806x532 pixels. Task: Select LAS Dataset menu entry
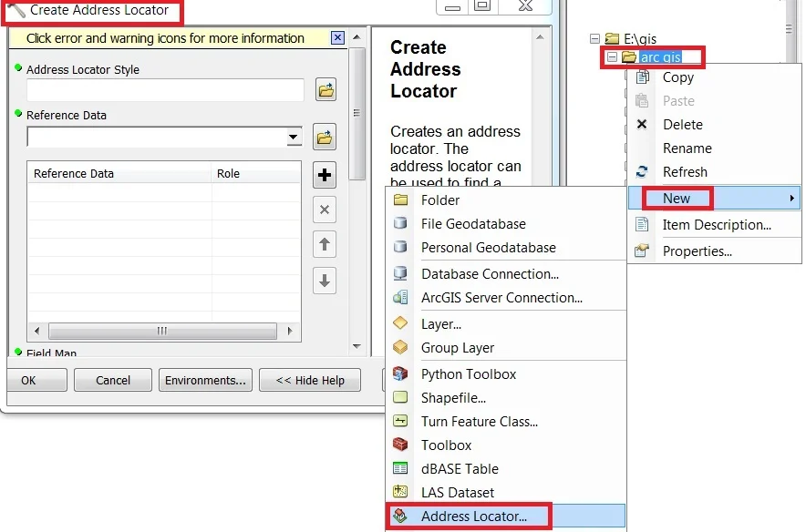click(x=458, y=493)
